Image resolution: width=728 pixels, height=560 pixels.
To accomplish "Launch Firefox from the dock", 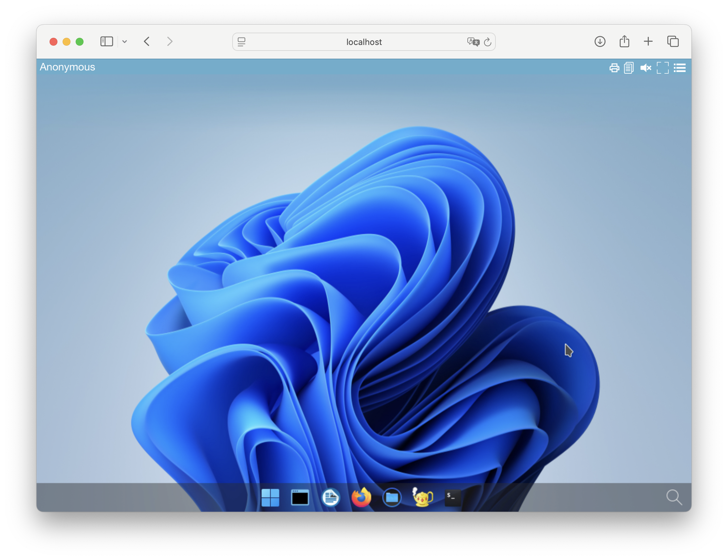I will pos(361,497).
